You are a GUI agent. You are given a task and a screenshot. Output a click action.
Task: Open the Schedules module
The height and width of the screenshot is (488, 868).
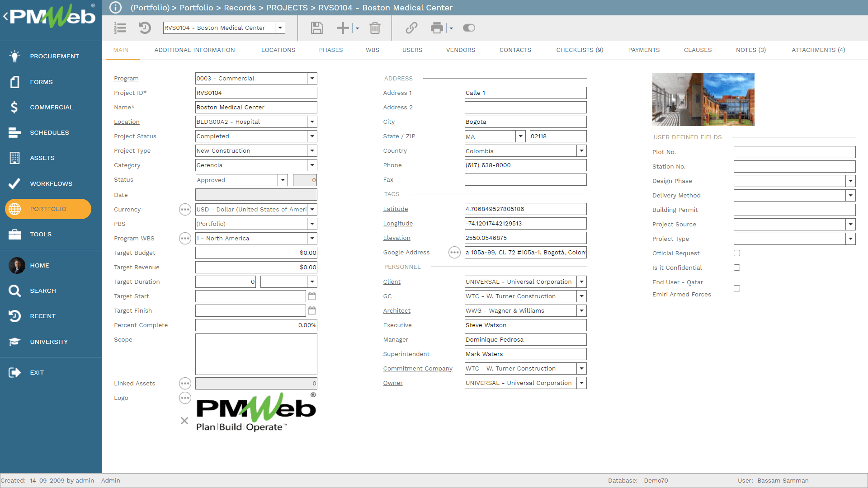51,132
